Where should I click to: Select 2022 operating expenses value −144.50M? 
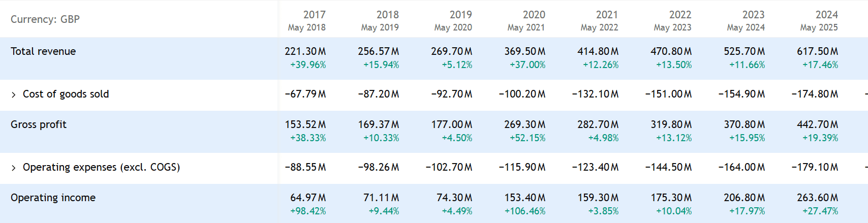click(668, 167)
